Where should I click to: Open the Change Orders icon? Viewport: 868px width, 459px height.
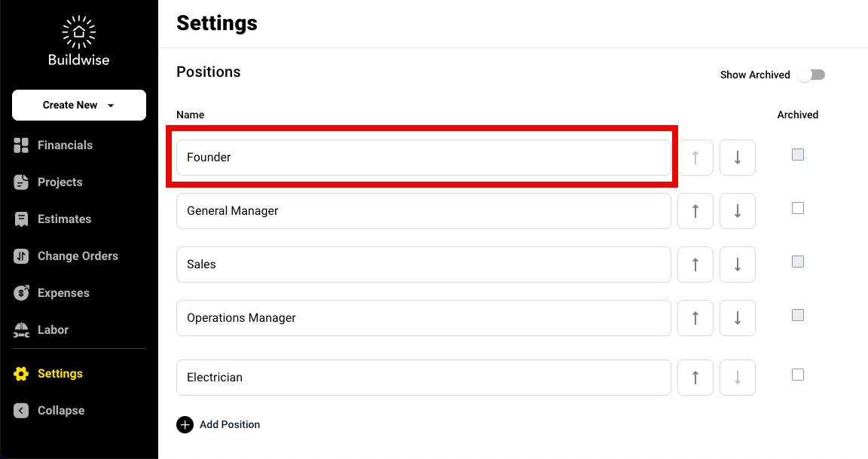click(x=21, y=256)
